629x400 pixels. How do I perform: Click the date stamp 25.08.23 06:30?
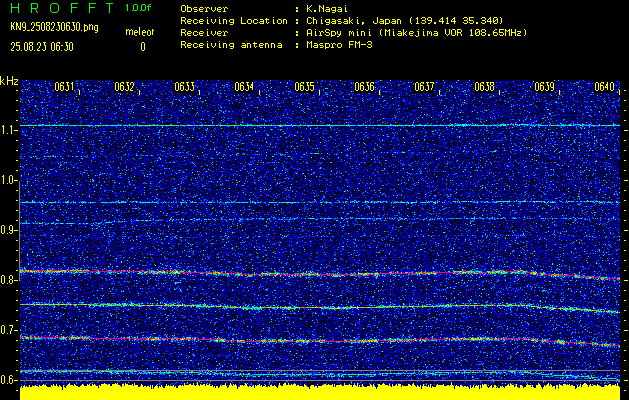click(42, 47)
